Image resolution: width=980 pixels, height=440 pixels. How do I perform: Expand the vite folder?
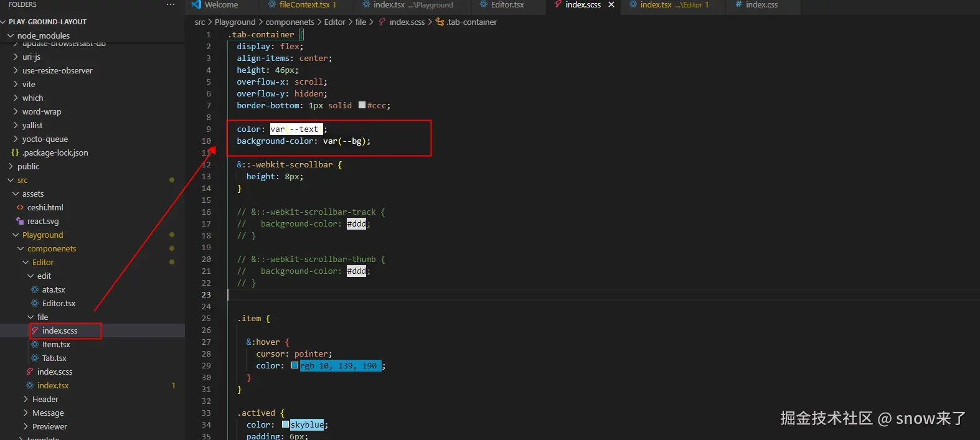pyautogui.click(x=29, y=84)
